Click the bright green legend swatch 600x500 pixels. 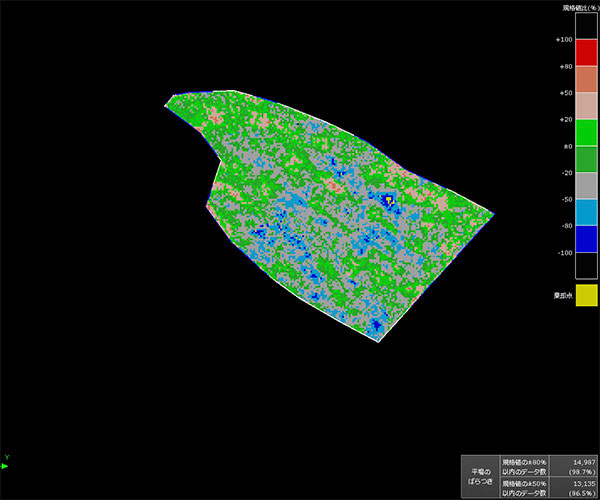586,132
